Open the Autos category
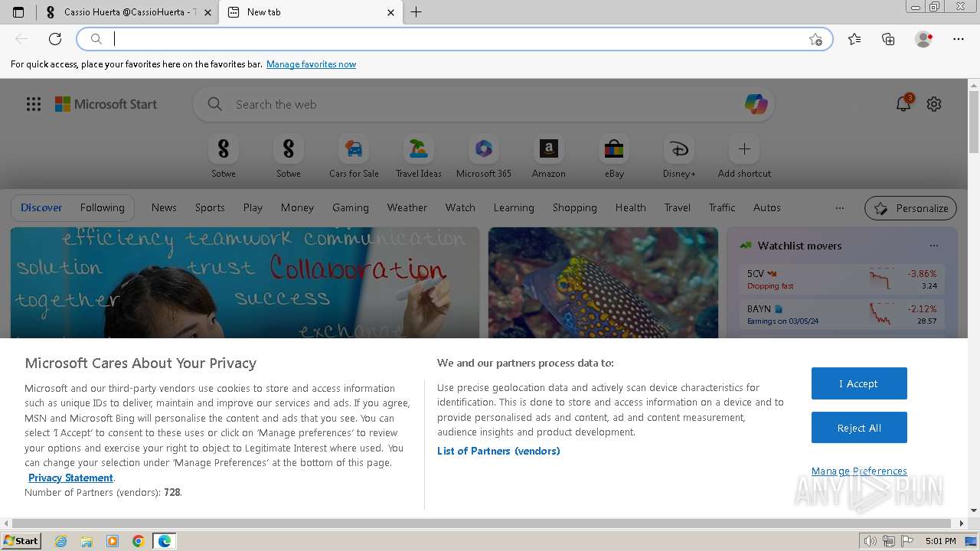This screenshot has width=980, height=551. tap(767, 207)
